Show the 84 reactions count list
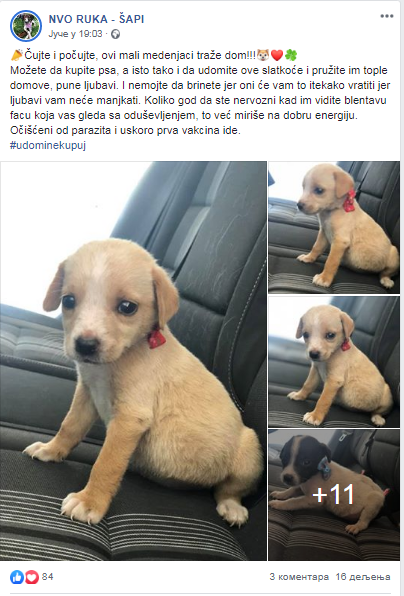Viewport: 404px width, 596px height. (48, 577)
